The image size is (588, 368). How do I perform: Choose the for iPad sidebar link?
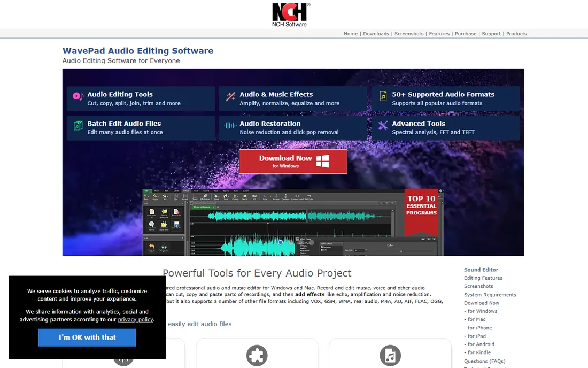pyautogui.click(x=477, y=336)
